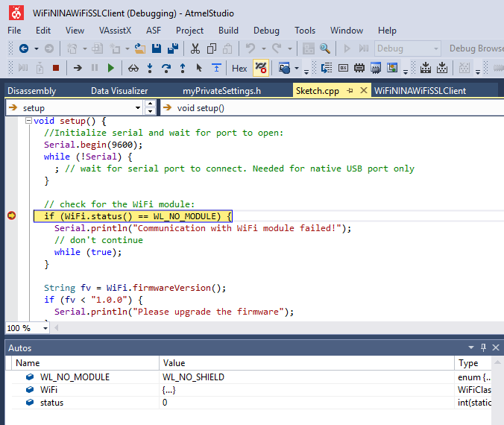This screenshot has width=504, height=425.
Task: Switch to the Disassembly tab
Action: (32, 91)
